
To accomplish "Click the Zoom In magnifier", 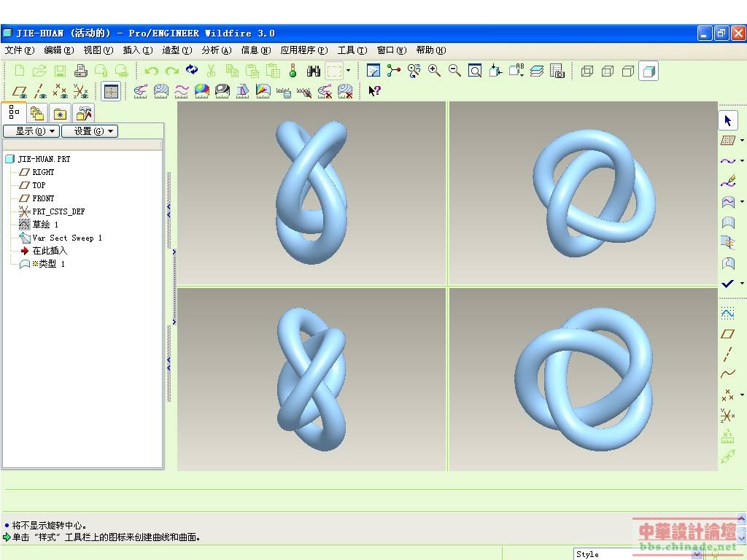I will coord(434,71).
